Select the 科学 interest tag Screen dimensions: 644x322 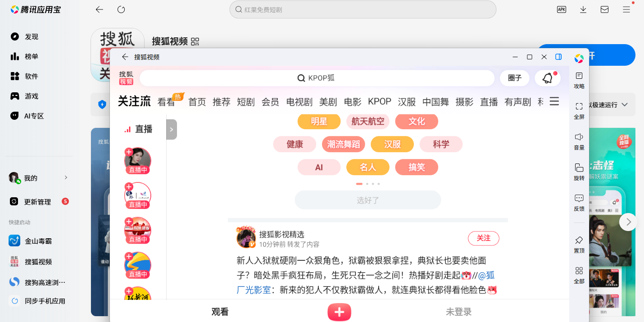click(x=441, y=144)
